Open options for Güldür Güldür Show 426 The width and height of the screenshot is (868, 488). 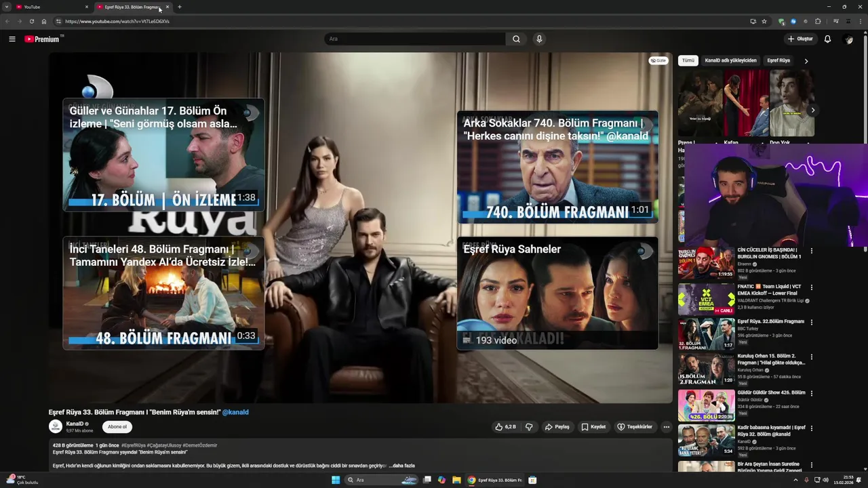point(811,393)
